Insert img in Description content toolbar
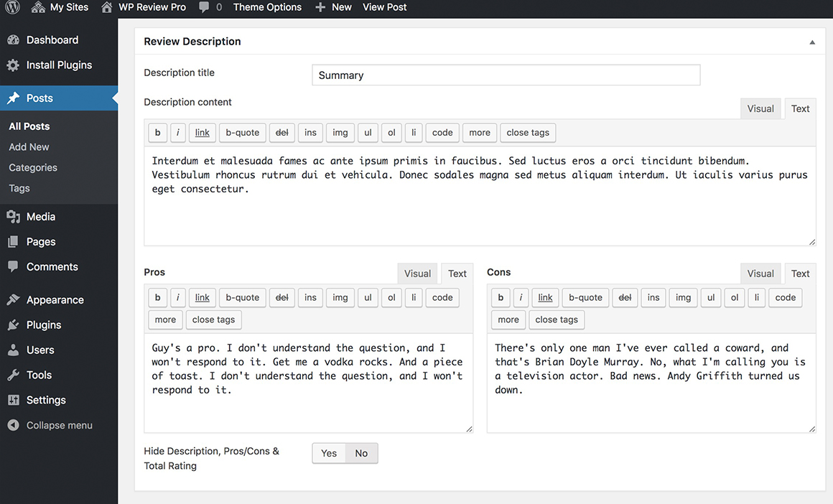The image size is (833, 504). pos(340,133)
